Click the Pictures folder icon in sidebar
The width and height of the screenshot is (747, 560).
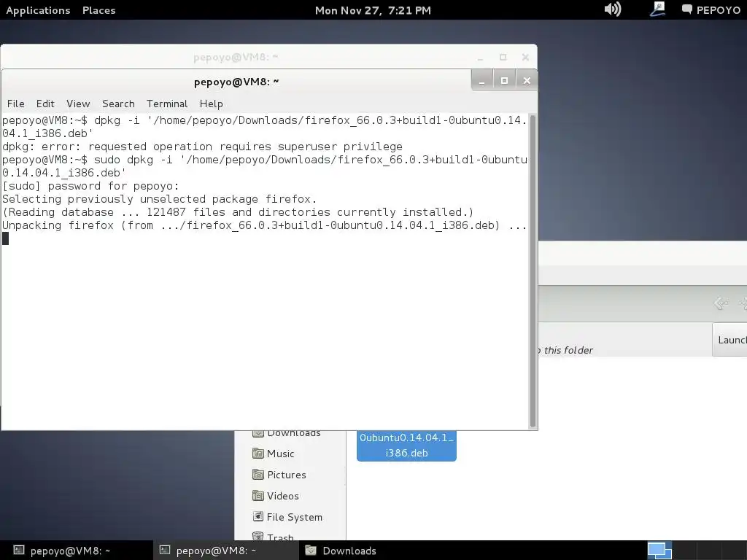(x=258, y=475)
